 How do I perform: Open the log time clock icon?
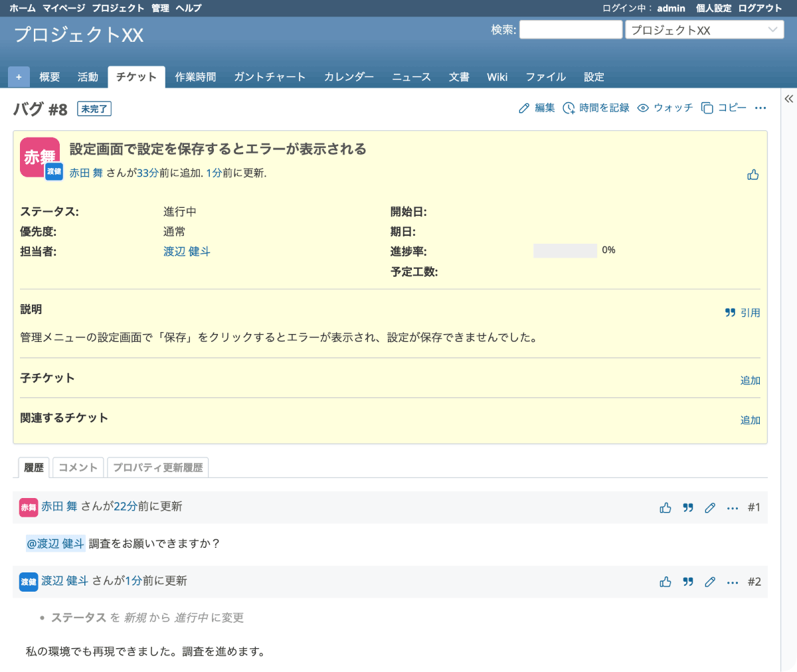point(569,108)
